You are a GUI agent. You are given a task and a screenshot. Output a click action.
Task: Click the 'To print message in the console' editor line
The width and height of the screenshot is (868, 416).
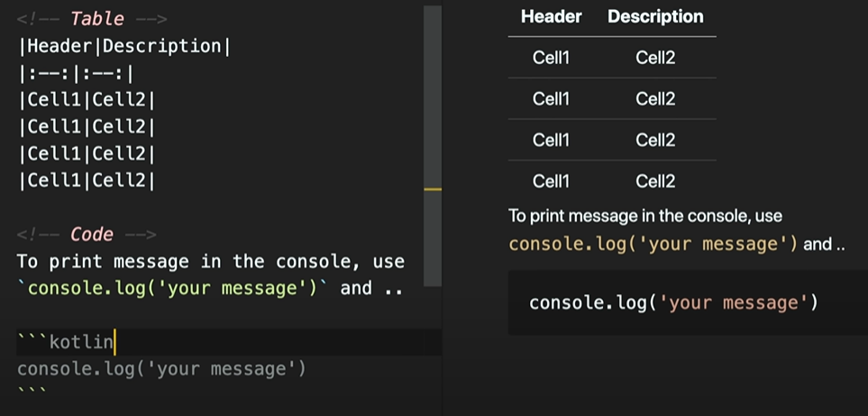click(211, 262)
